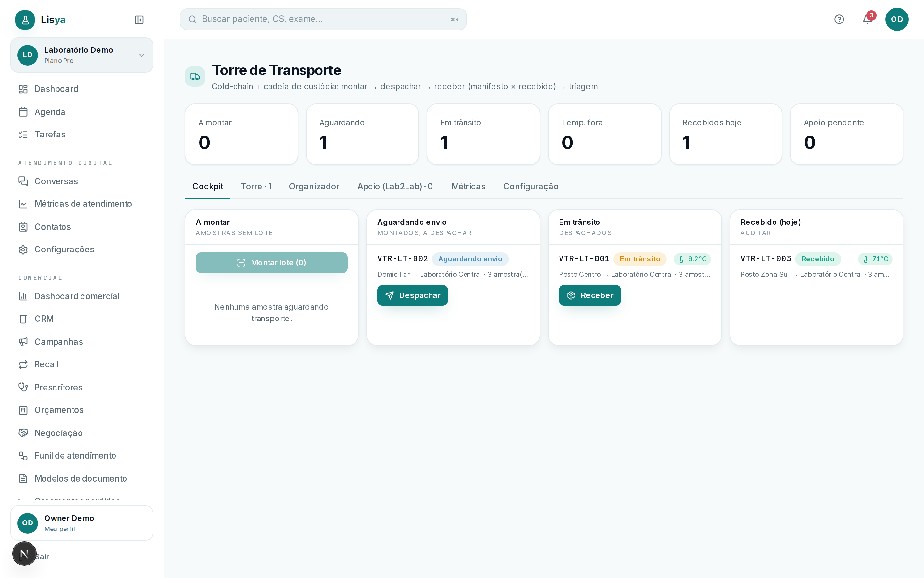
Task: Open the Organizador tab
Action: (x=314, y=187)
